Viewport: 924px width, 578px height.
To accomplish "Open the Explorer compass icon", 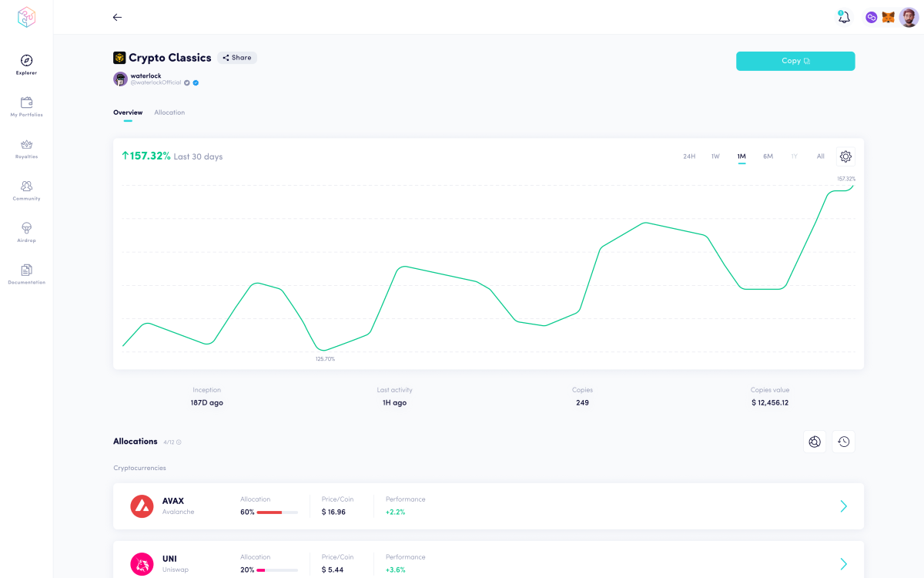I will [26, 61].
